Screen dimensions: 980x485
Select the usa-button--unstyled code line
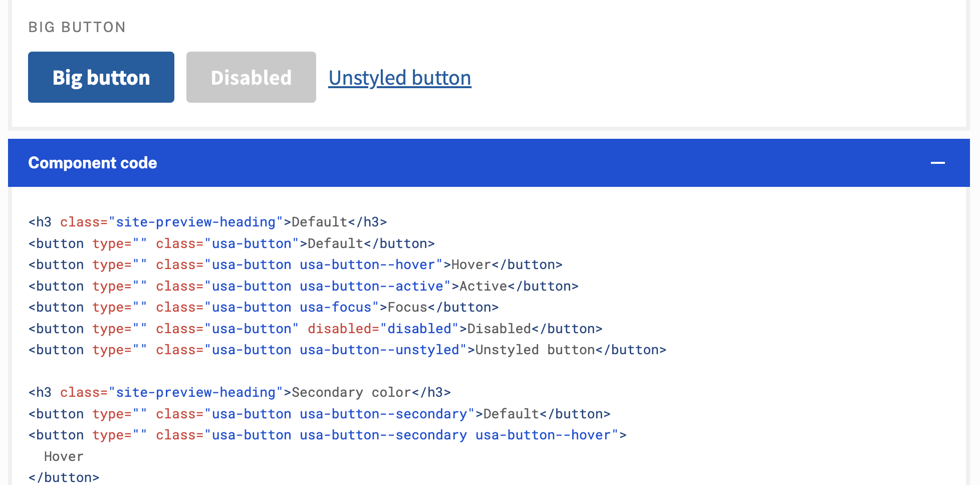click(x=347, y=350)
